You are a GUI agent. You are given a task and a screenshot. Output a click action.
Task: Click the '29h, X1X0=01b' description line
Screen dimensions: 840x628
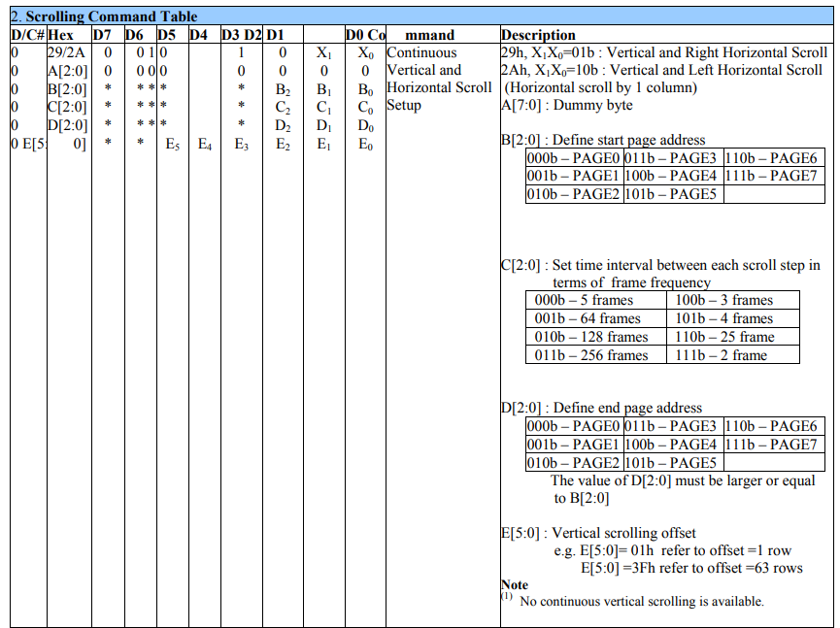[x=664, y=52]
